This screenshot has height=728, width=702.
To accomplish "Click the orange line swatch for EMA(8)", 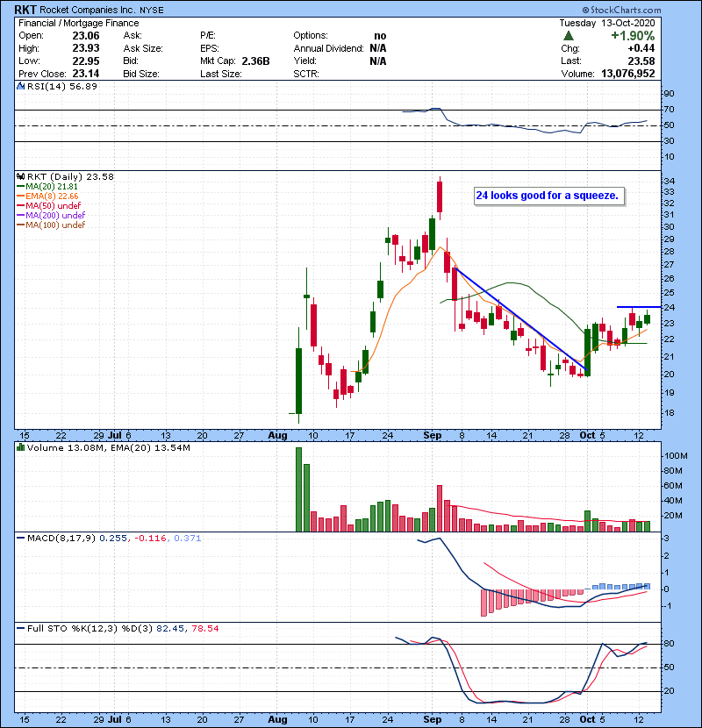I will [21, 196].
